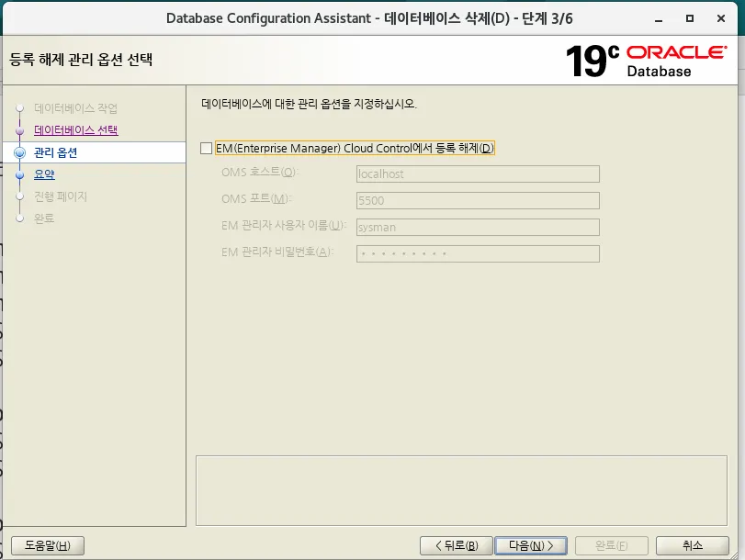Click the 완료 step label in sidebar
Image resolution: width=745 pixels, height=560 pixels.
[44, 218]
